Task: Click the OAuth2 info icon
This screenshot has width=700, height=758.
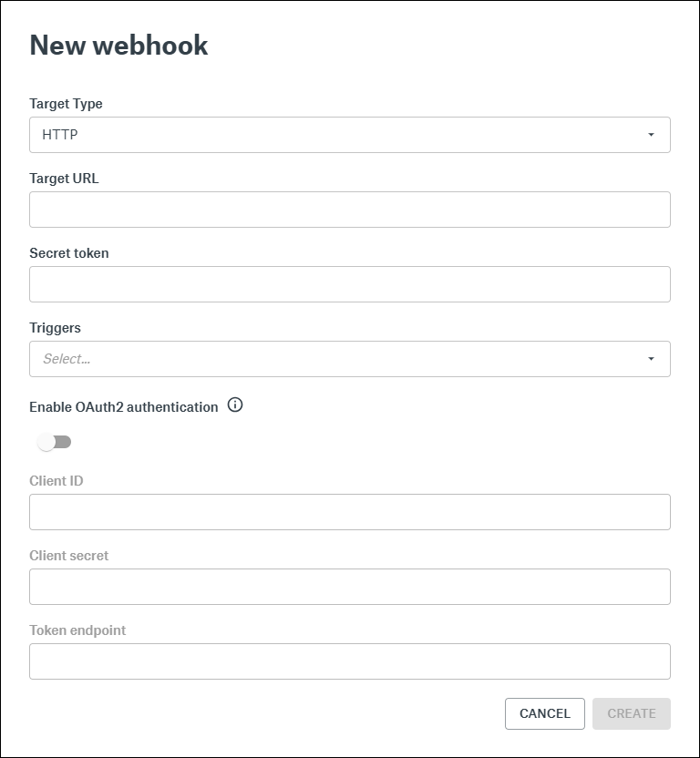Action: [235, 405]
